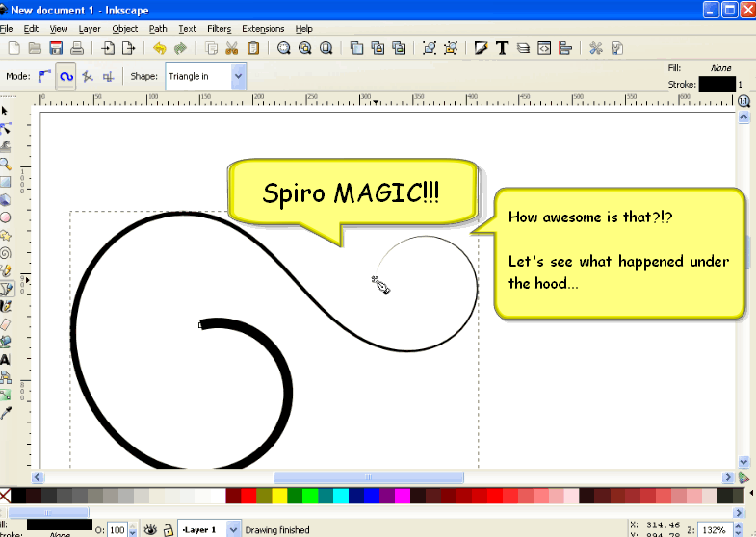This screenshot has width=756, height=537.
Task: Click the opacity value stepper arrows
Action: [133, 529]
